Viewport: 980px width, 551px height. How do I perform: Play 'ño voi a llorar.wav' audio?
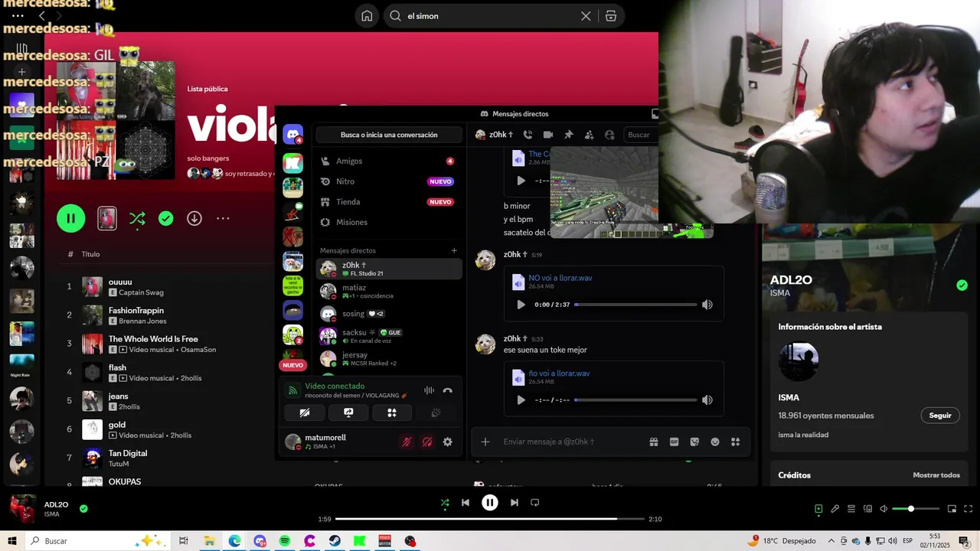(x=521, y=399)
